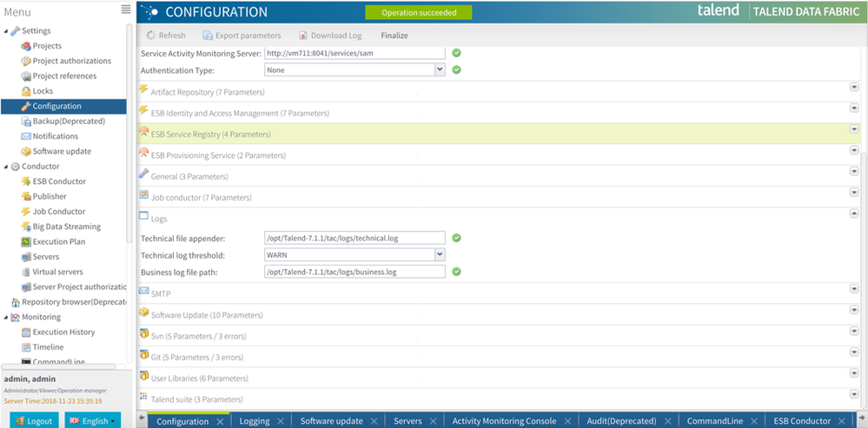Click the hamburger icon beside Menu title
This screenshot has height=428, width=868.
coord(126,10)
